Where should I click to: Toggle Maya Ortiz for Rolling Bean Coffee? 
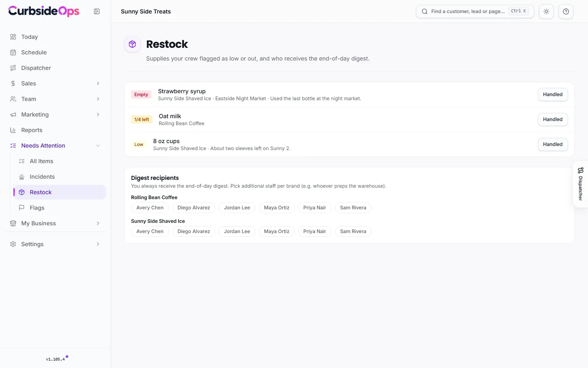click(276, 208)
